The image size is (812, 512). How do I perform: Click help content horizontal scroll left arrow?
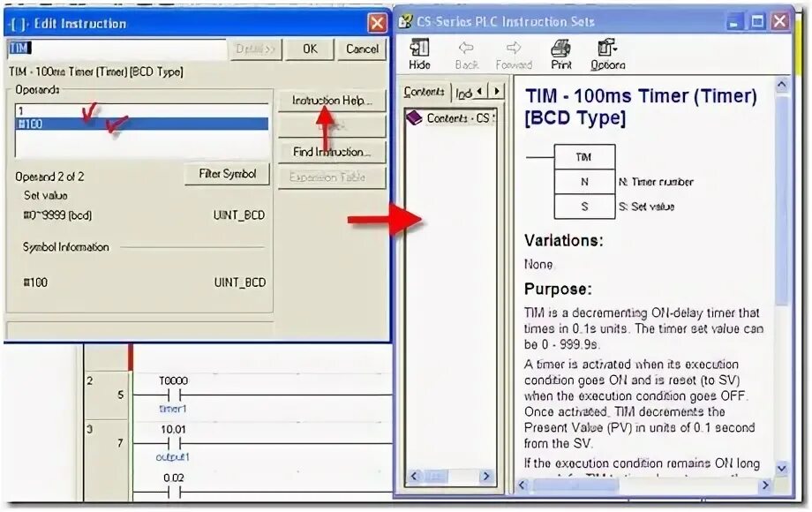(x=523, y=486)
